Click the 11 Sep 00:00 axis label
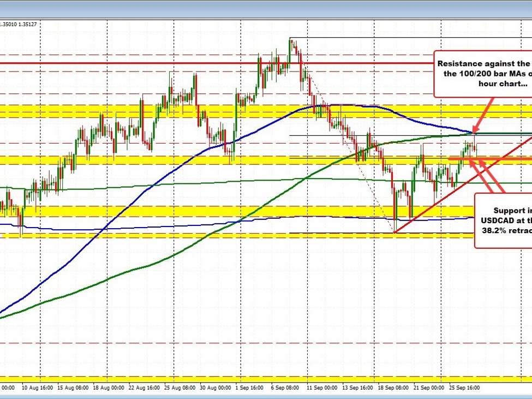 click(322, 388)
